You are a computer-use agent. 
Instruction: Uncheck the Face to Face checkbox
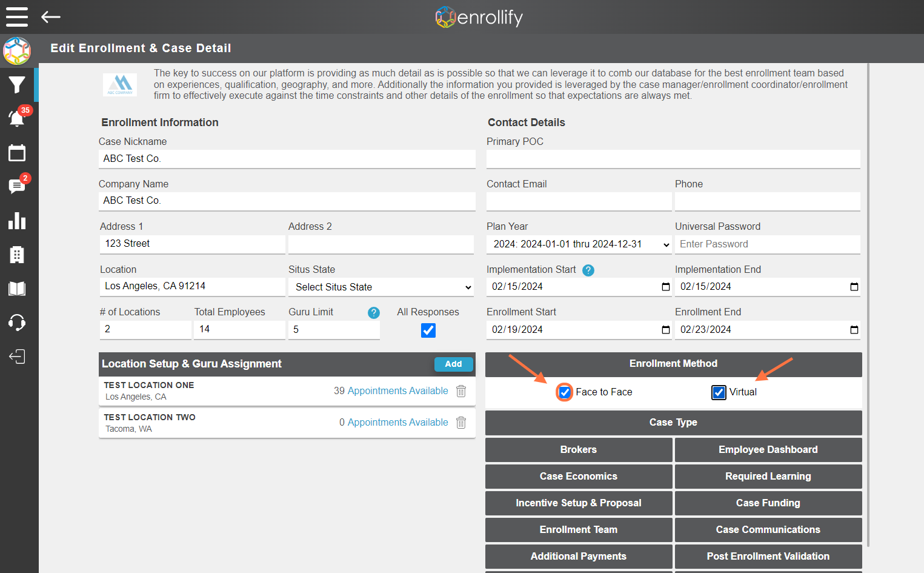point(564,392)
